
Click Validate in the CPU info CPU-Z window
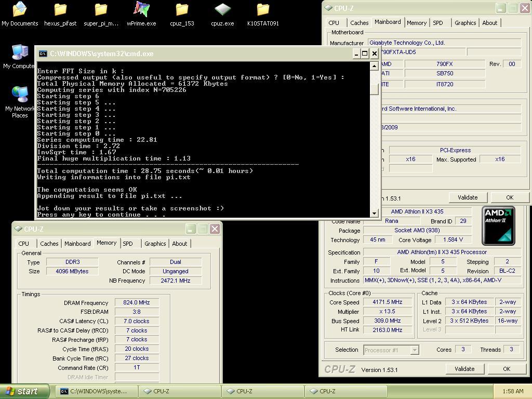[x=464, y=369]
